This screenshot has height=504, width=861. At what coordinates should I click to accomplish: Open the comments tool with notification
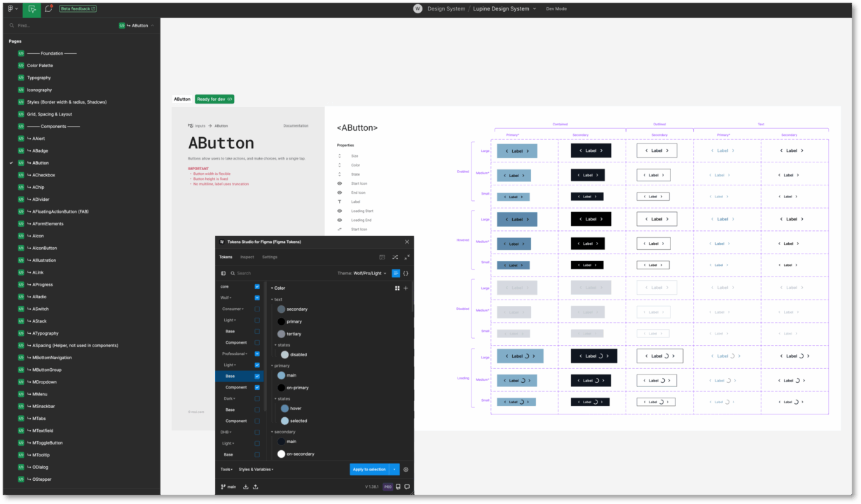(48, 9)
